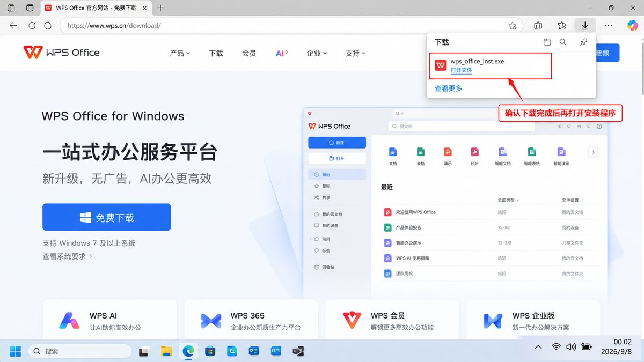Viewport: 644px width, 362px height.
Task: Expand the 支持 navigation dropdown
Action: [355, 53]
